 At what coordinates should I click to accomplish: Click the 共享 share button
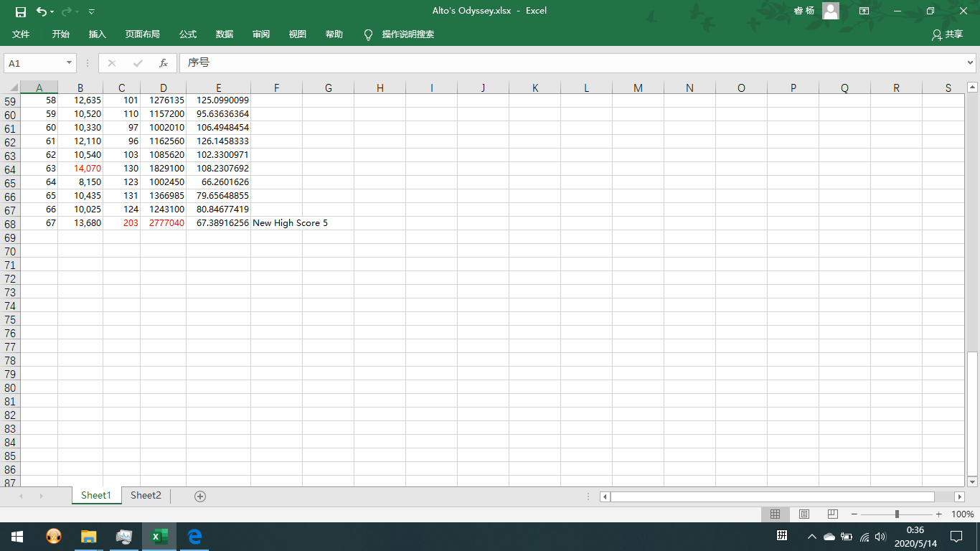click(947, 34)
